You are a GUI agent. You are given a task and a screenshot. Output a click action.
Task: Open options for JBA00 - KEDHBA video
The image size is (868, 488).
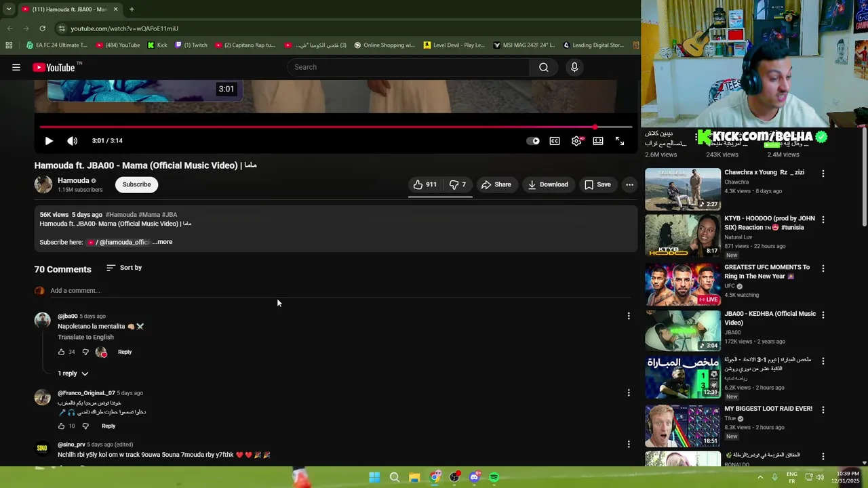pyautogui.click(x=823, y=315)
